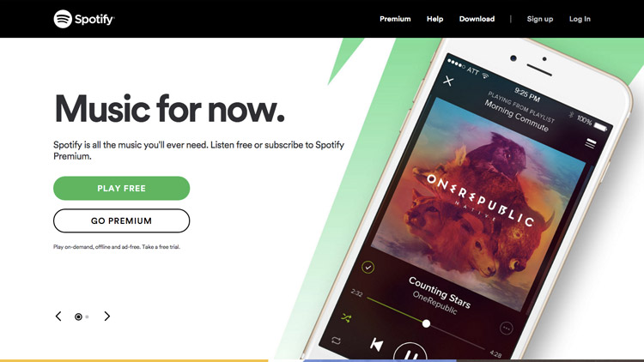Image resolution: width=644 pixels, height=362 pixels.
Task: Pause playback with the pause button
Action: click(x=410, y=353)
